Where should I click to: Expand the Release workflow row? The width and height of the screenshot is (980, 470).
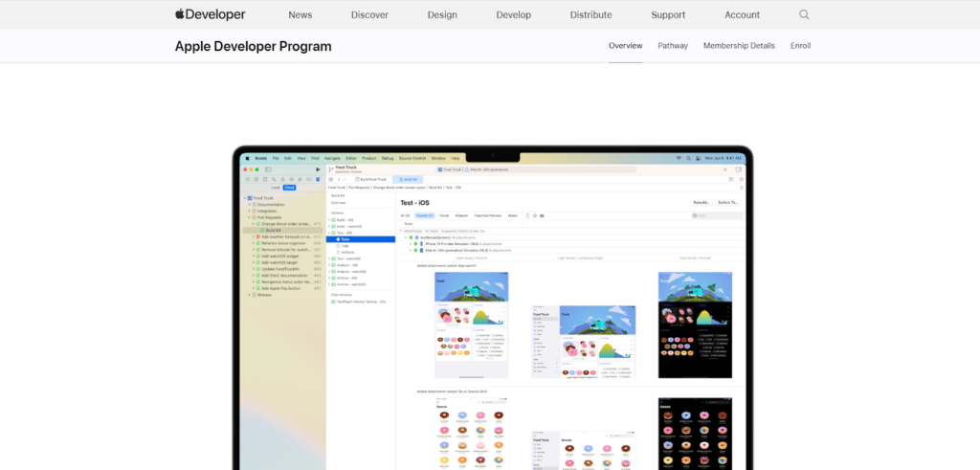tap(250, 295)
